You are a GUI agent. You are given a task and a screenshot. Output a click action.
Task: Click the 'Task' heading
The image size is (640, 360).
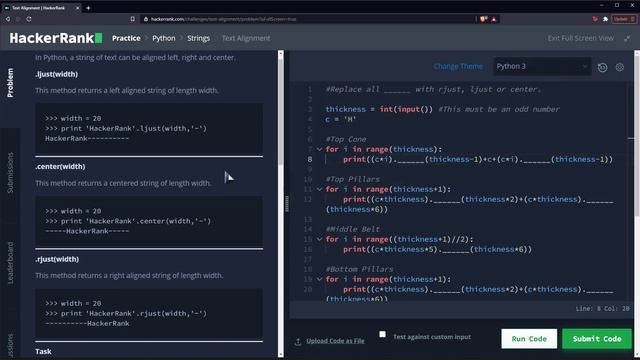point(43,351)
